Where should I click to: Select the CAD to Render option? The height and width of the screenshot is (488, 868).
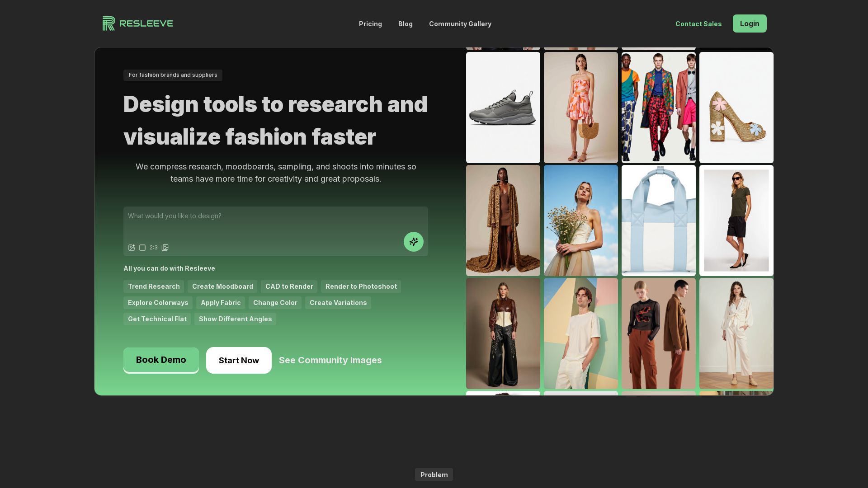coord(289,286)
